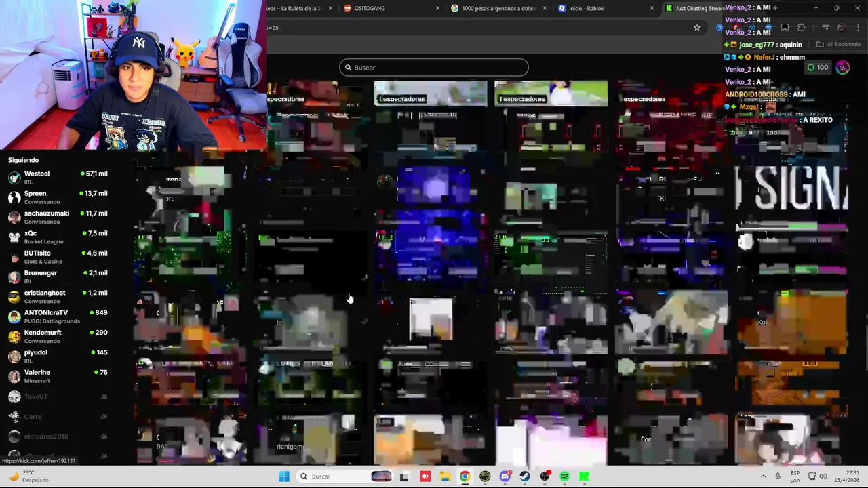Open weather widget 23°C Despejado

[x=28, y=476]
